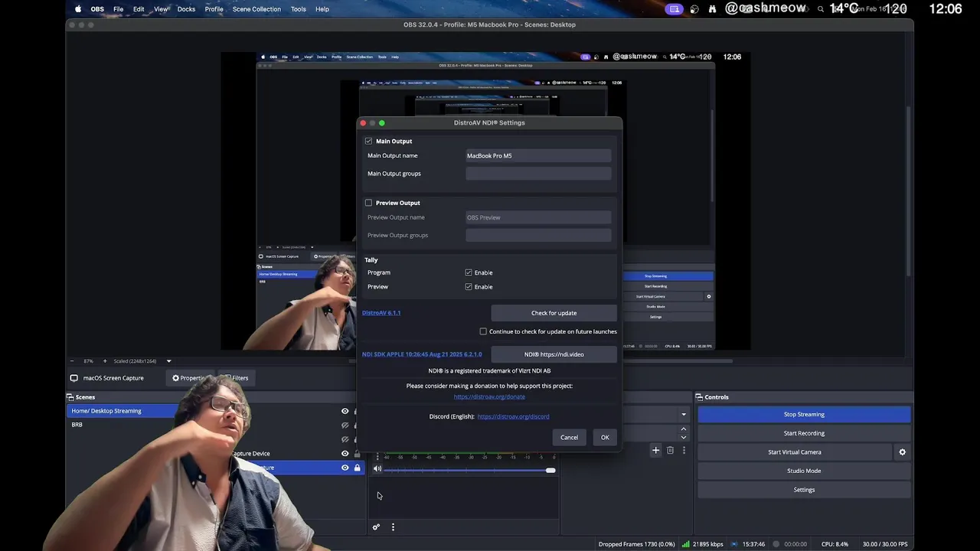Viewport: 980px width, 551px height.
Task: Click the grey recording status dot
Action: pos(776,544)
